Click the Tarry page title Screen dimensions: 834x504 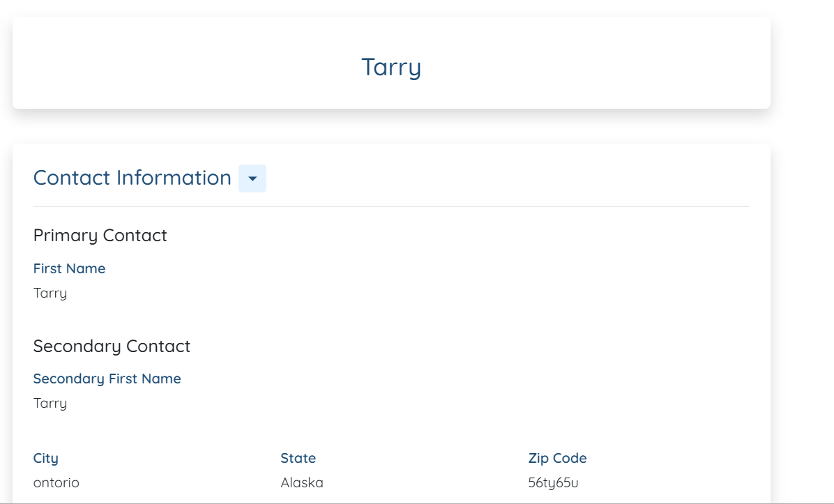click(391, 67)
